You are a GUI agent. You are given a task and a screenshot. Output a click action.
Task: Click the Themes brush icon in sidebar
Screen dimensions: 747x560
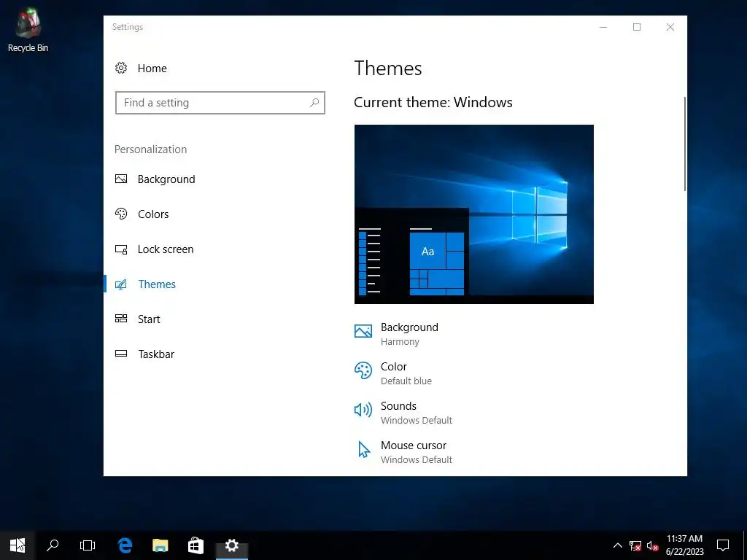[x=121, y=284]
